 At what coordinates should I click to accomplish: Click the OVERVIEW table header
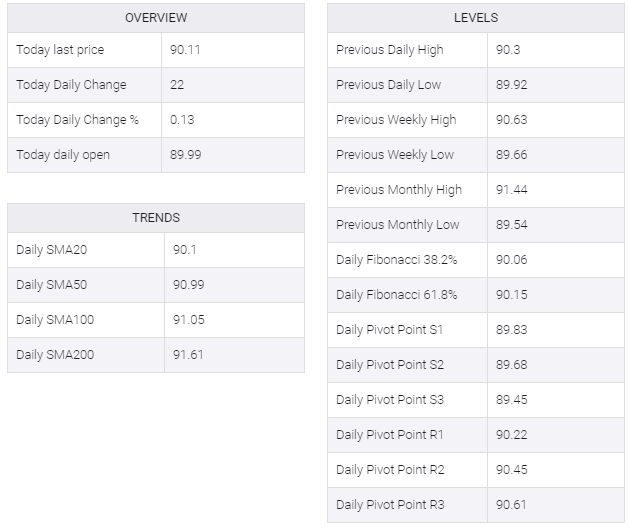[155, 18]
